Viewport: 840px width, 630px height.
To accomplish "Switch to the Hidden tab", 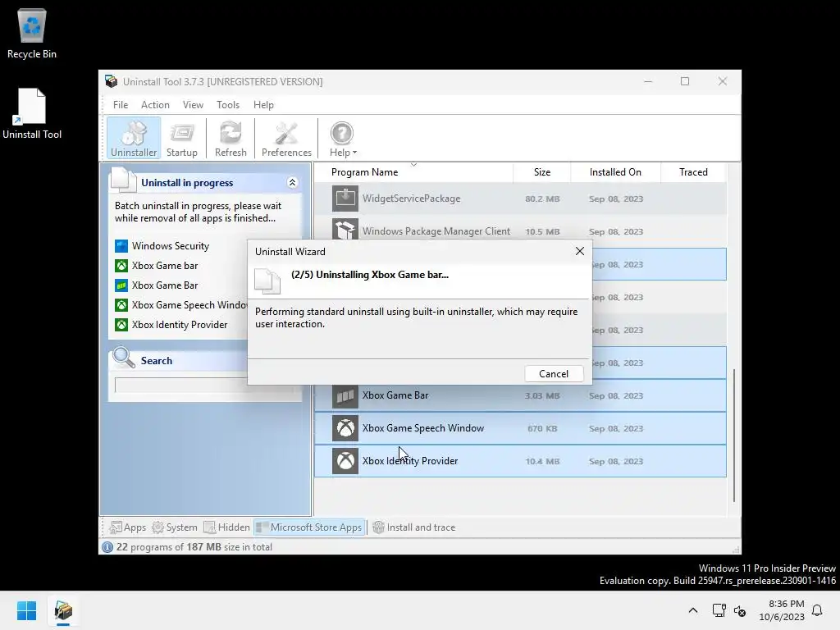I will (x=226, y=527).
